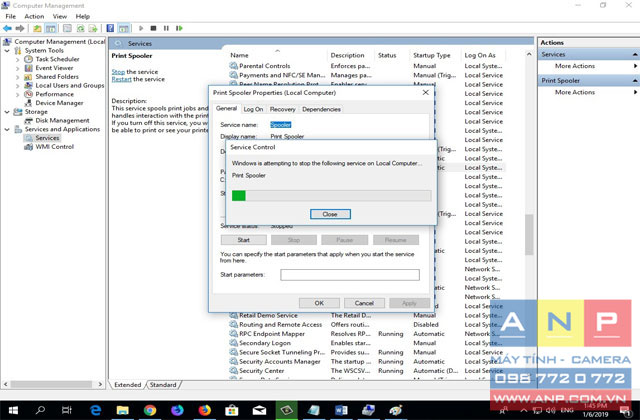Image resolution: width=640 pixels, height=420 pixels.
Task: Click OK in Print Spooler Properties
Action: [x=319, y=303]
